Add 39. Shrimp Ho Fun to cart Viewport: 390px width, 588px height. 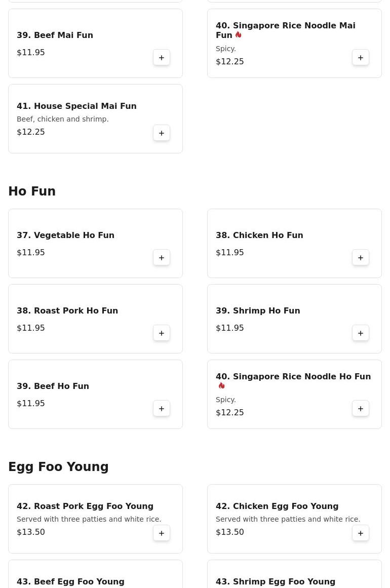(361, 333)
